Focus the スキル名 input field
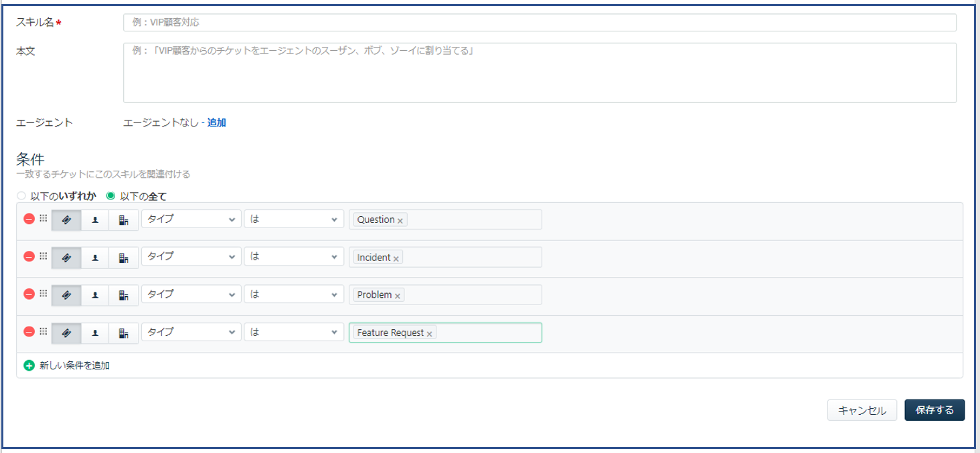 (x=540, y=23)
